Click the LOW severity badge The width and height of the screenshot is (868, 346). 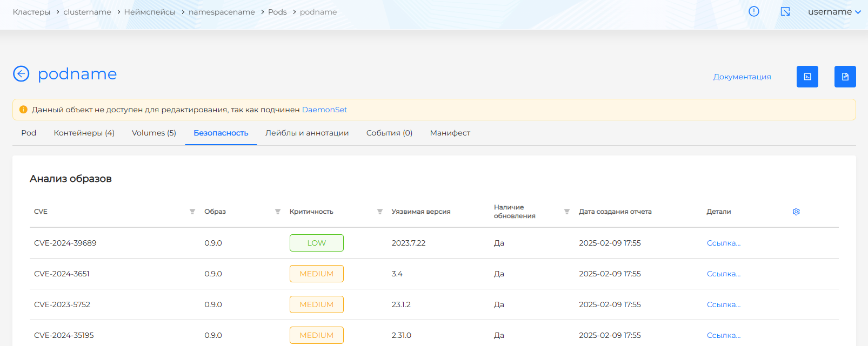pos(316,243)
